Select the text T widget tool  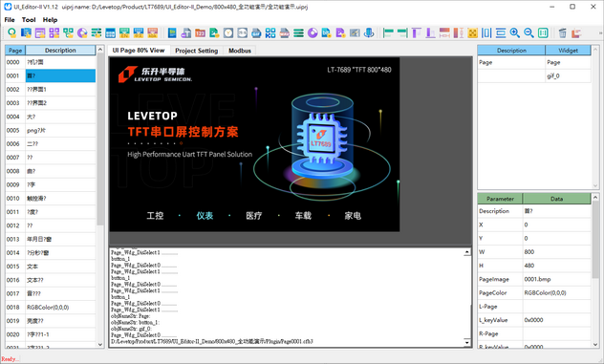coord(186,33)
